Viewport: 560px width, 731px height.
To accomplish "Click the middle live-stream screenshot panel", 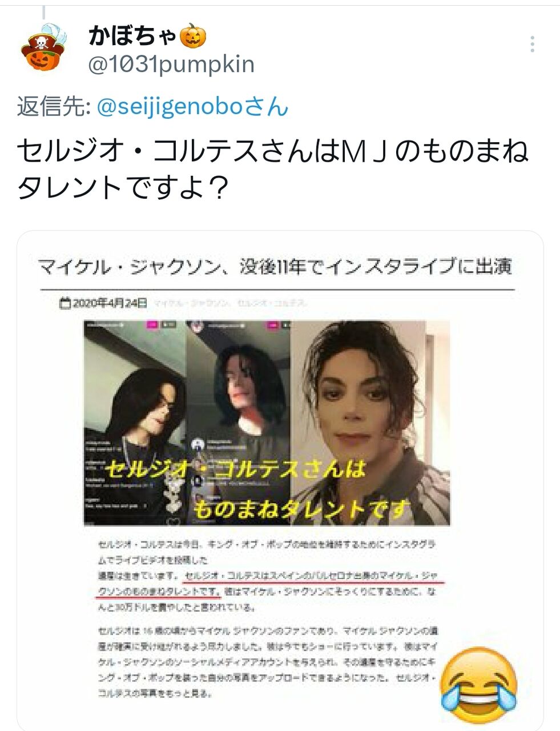I will pyautogui.click(x=239, y=423).
